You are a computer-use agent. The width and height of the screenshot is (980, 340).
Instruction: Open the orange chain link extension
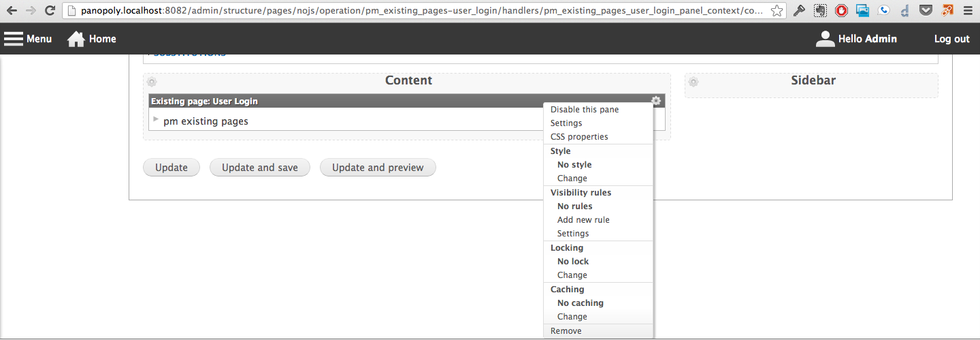947,11
